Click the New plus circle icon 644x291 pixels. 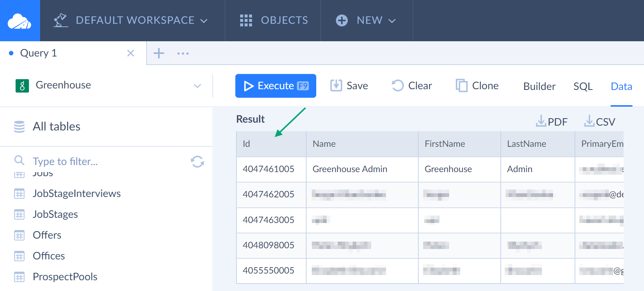342,20
